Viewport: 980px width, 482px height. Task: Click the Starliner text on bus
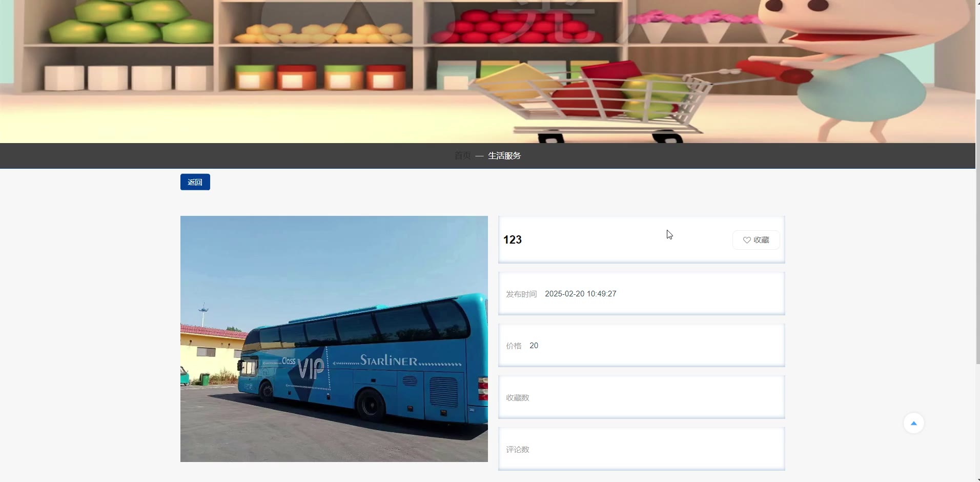point(389,360)
